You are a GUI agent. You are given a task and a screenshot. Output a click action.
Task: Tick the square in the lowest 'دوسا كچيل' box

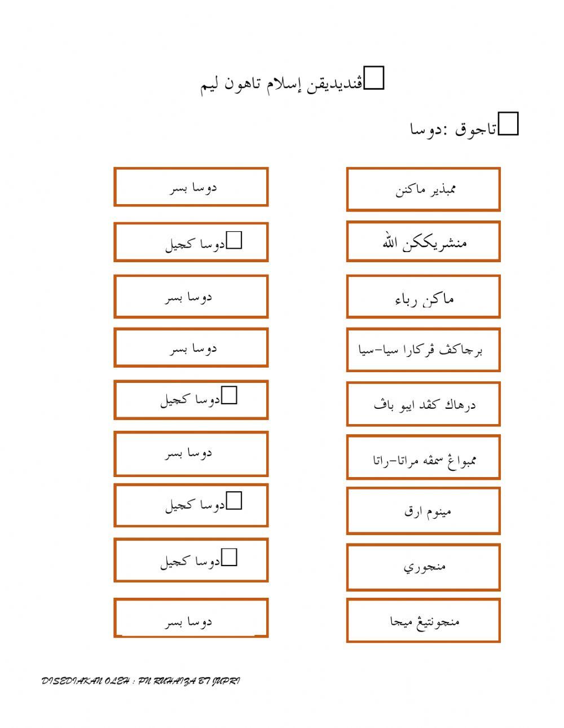coord(229,557)
